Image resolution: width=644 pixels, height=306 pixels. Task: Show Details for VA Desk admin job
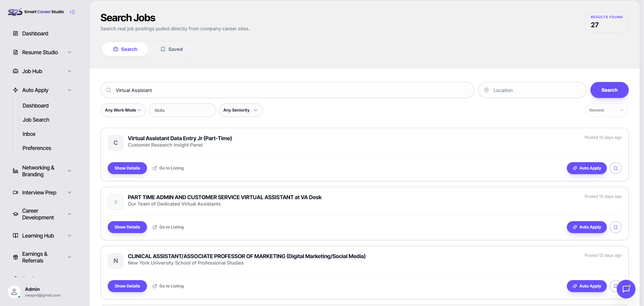coord(127,227)
